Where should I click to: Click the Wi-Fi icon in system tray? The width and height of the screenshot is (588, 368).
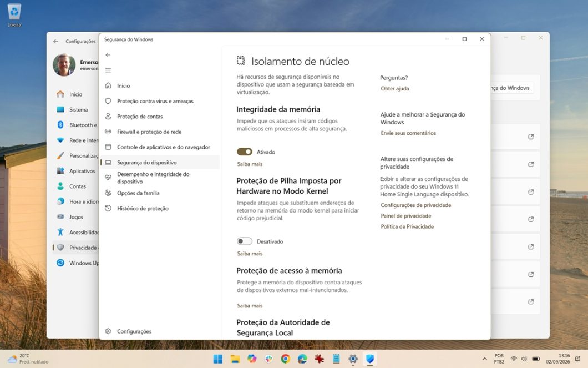point(514,359)
